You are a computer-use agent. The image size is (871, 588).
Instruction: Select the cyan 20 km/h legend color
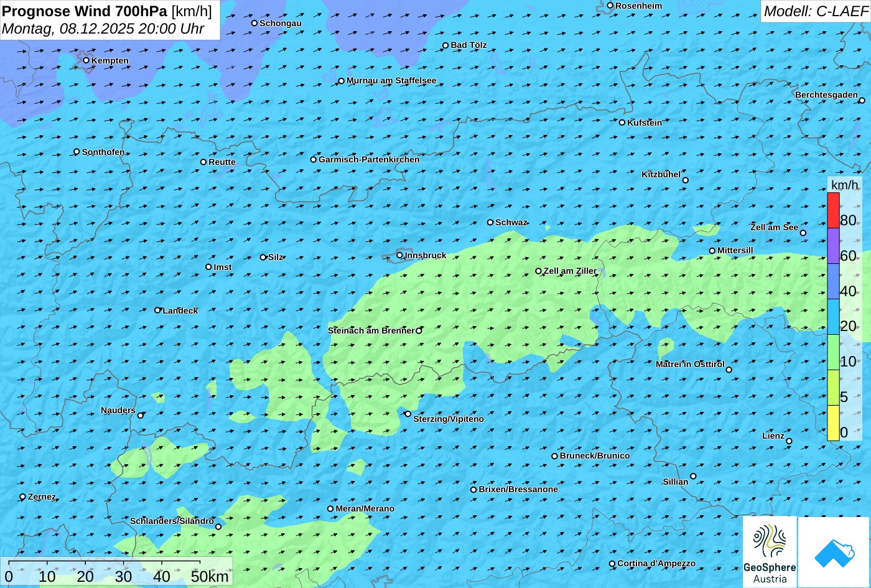pos(833,317)
